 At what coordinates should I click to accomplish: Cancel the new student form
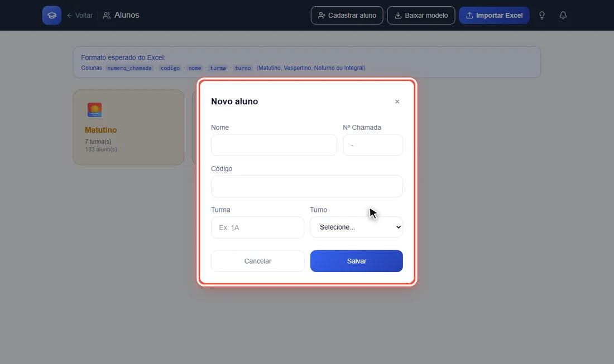pyautogui.click(x=257, y=261)
